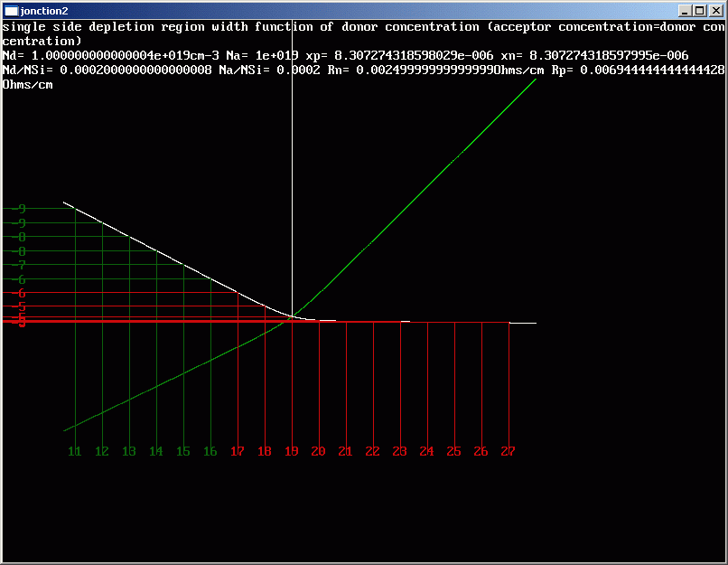728x565 pixels.
Task: Click the jonction2 window icon
Action: 12,10
